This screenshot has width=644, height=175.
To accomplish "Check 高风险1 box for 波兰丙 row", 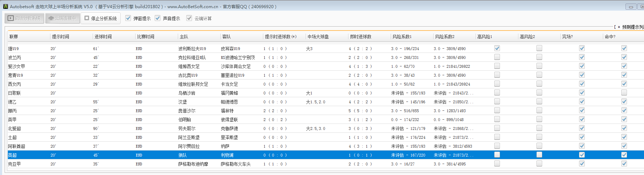I will point(497,57).
